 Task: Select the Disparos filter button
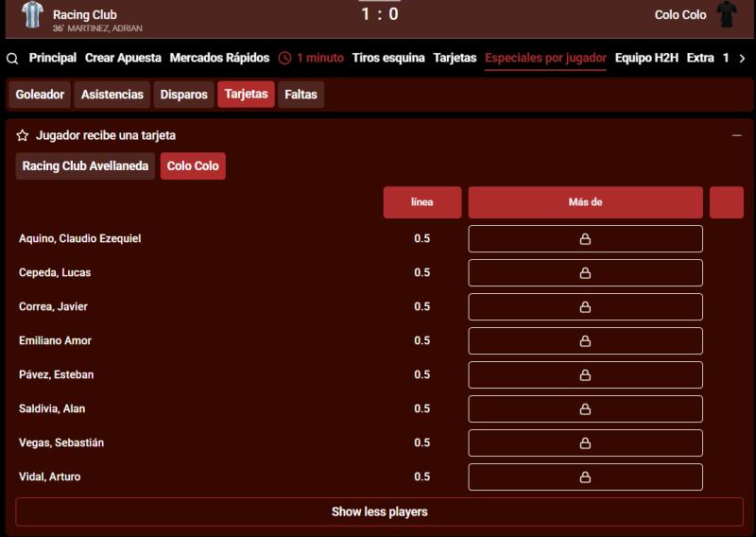[x=183, y=95]
